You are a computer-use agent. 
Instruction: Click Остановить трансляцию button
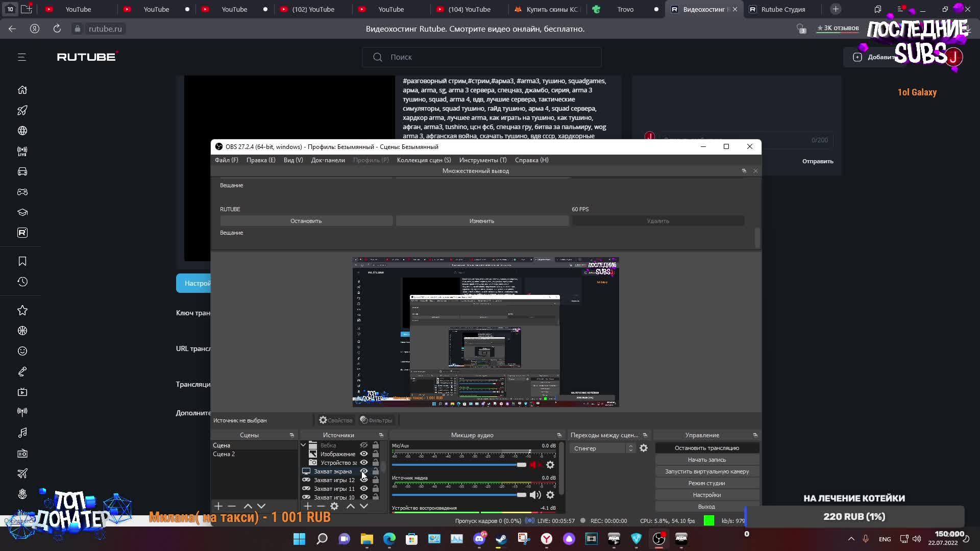pyautogui.click(x=706, y=448)
